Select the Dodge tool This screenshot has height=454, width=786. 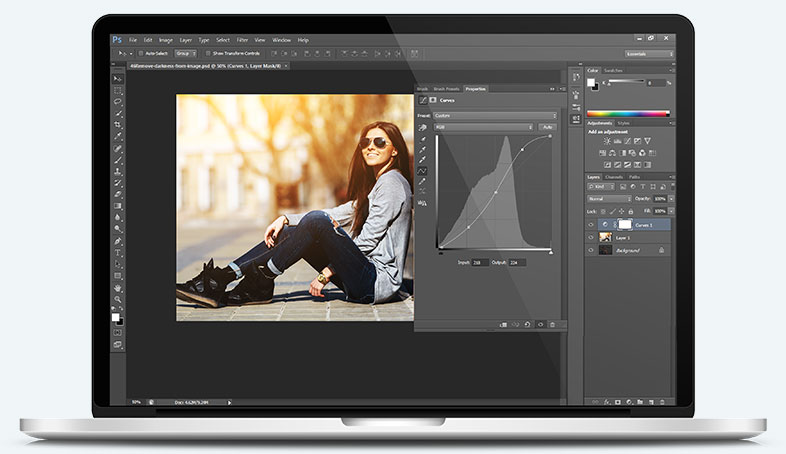[x=118, y=229]
